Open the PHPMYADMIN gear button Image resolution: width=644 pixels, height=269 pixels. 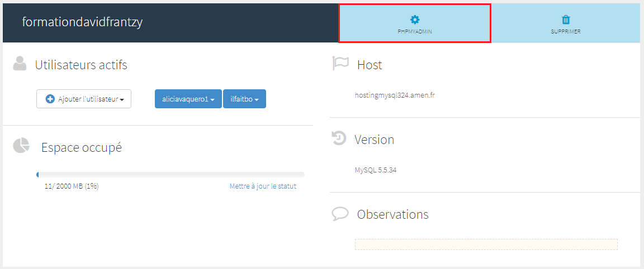click(414, 23)
